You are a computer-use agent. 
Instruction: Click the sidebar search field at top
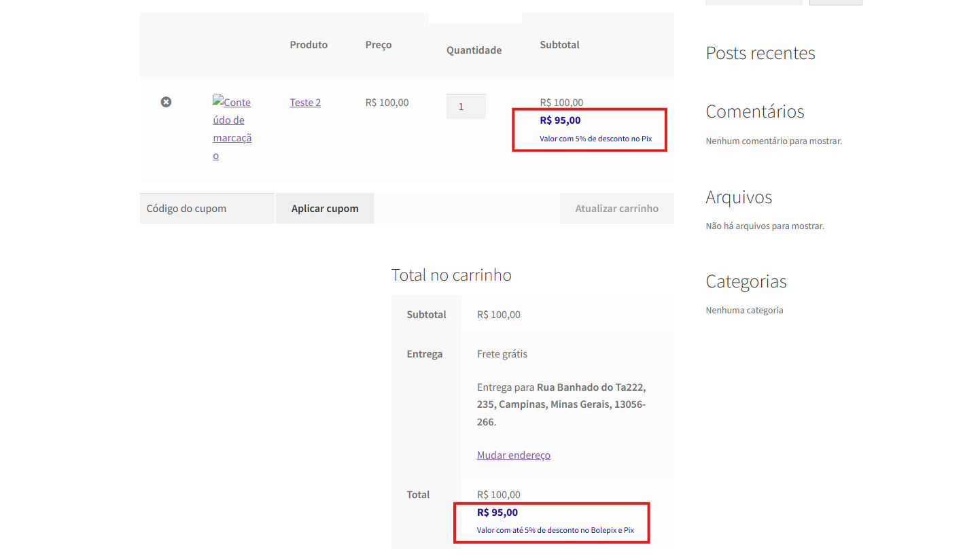pyautogui.click(x=753, y=2)
